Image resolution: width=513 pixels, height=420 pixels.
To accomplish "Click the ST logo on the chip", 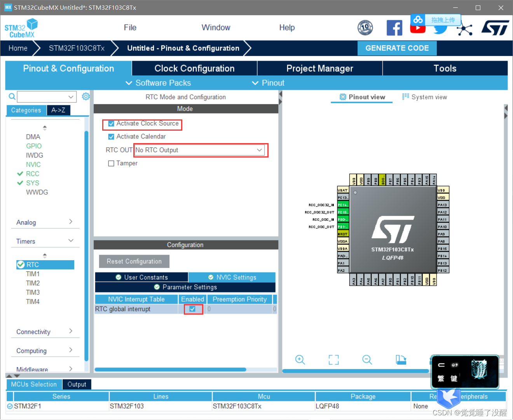I will 393,229.
